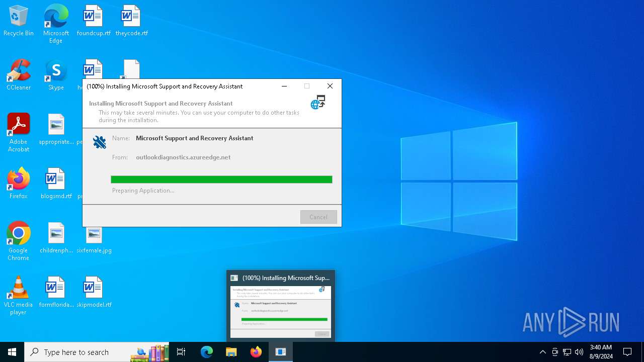This screenshot has width=644, height=362.
Task: Open the notification center
Action: 627,352
